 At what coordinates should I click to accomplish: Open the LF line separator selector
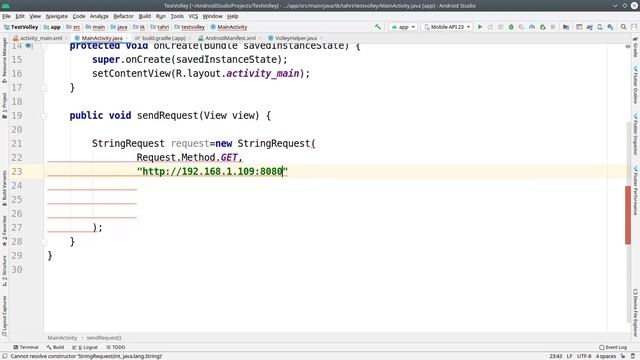coord(569,356)
